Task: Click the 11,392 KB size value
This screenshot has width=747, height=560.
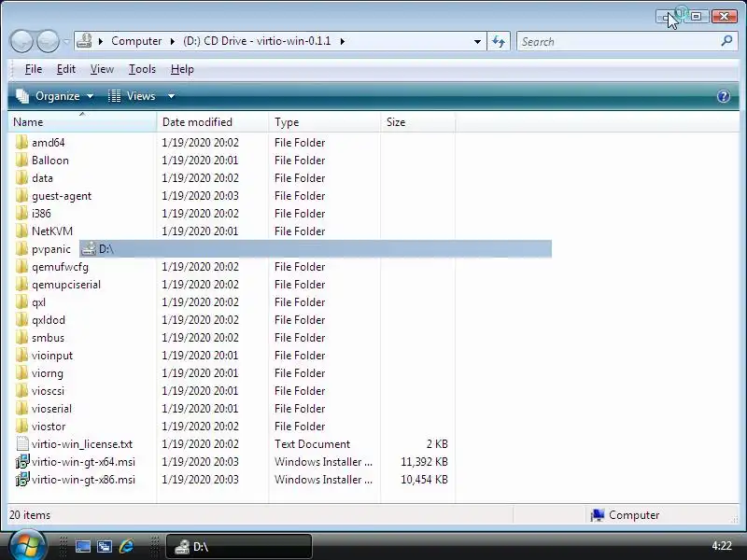Action: pos(424,462)
